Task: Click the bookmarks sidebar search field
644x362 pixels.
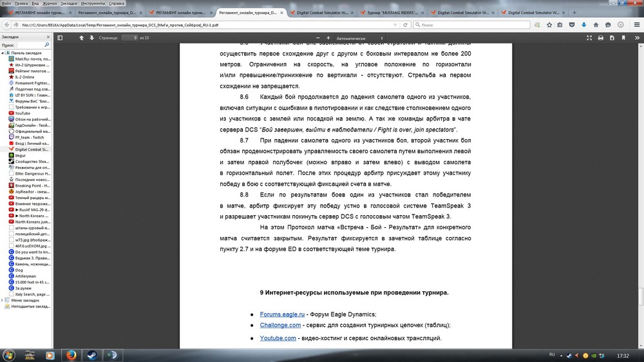Action: pos(33,45)
